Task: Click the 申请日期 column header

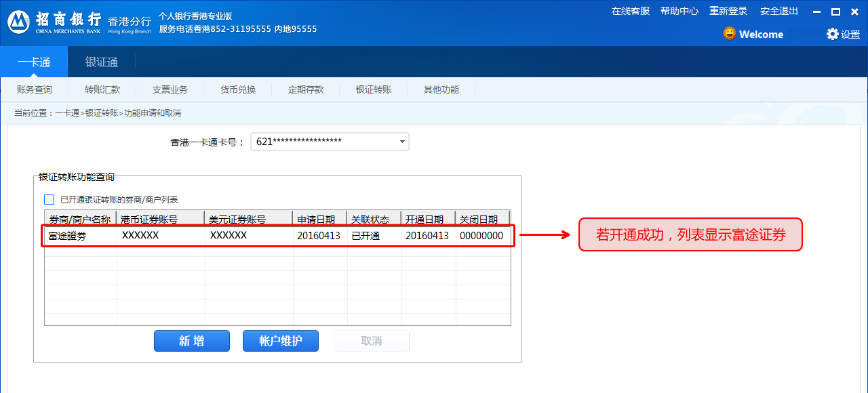Action: 320,219
